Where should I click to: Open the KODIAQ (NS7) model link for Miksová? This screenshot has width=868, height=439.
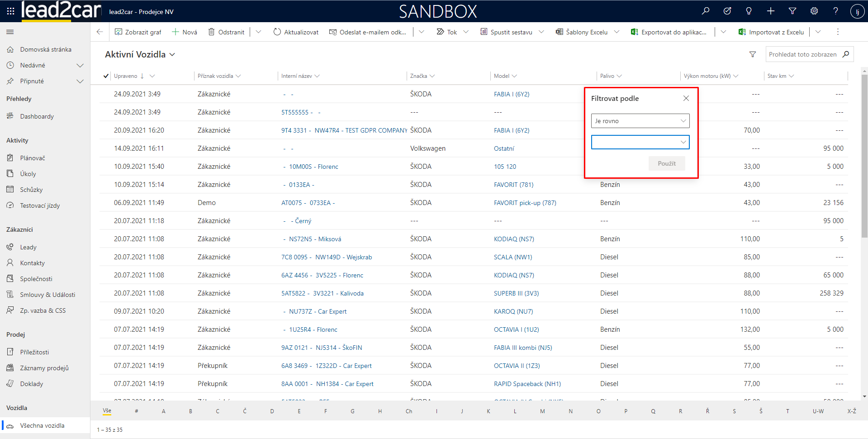[x=514, y=239]
